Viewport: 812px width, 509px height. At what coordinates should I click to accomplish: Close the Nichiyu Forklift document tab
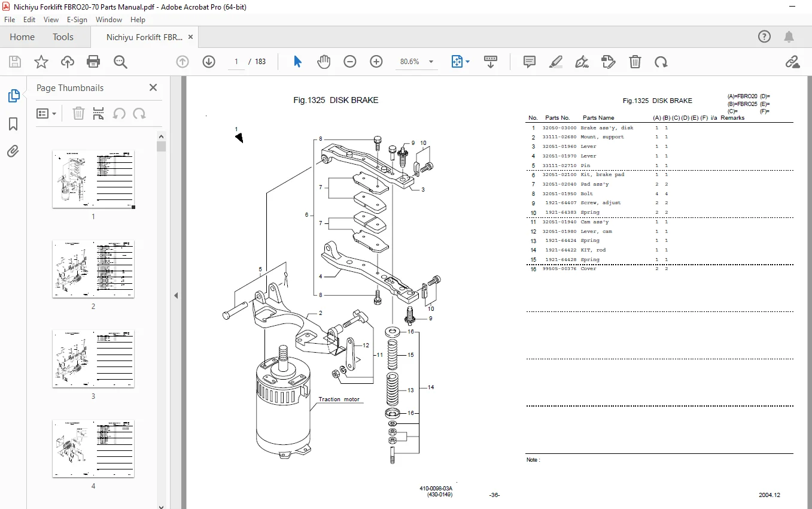tap(191, 37)
